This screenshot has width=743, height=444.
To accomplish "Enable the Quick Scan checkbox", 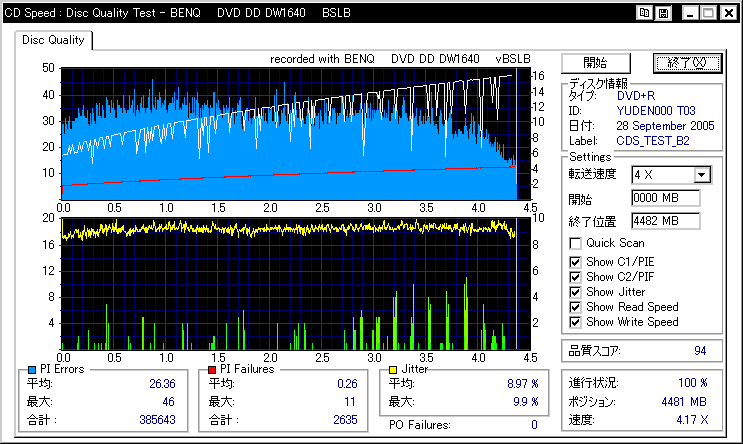I will point(575,244).
